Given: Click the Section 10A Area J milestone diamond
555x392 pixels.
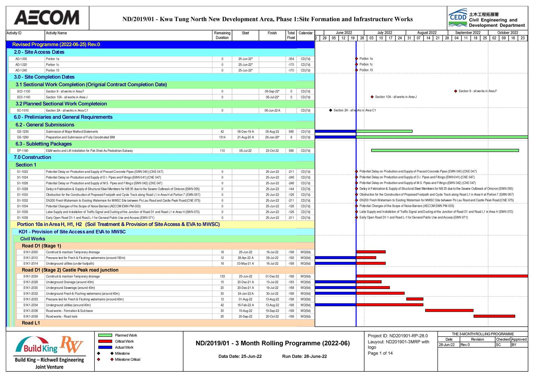Looking at the screenshot, I should click(x=372, y=97).
